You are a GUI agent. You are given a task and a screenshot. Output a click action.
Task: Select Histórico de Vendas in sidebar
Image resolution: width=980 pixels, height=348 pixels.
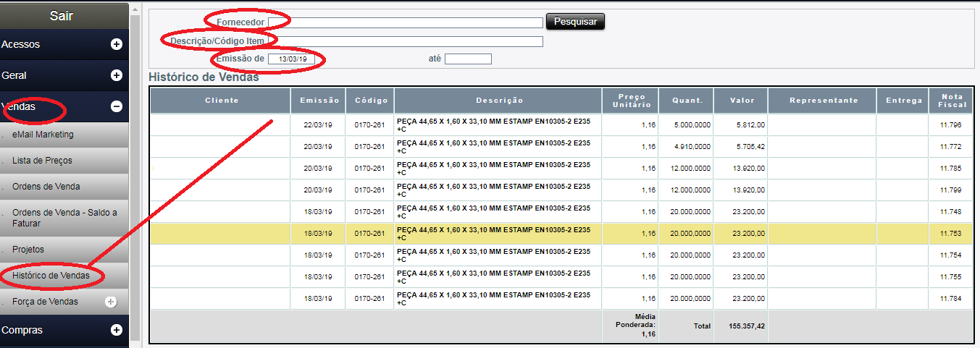click(51, 276)
